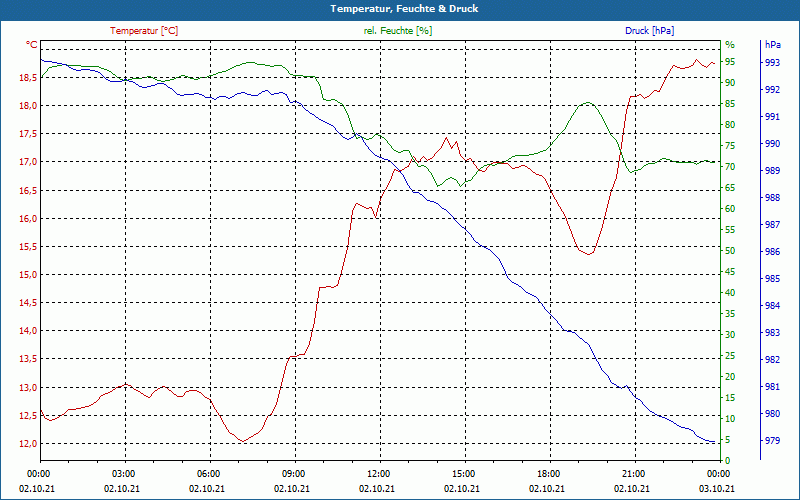Select the red 'Temperatur [°C]' legend label

(x=144, y=31)
